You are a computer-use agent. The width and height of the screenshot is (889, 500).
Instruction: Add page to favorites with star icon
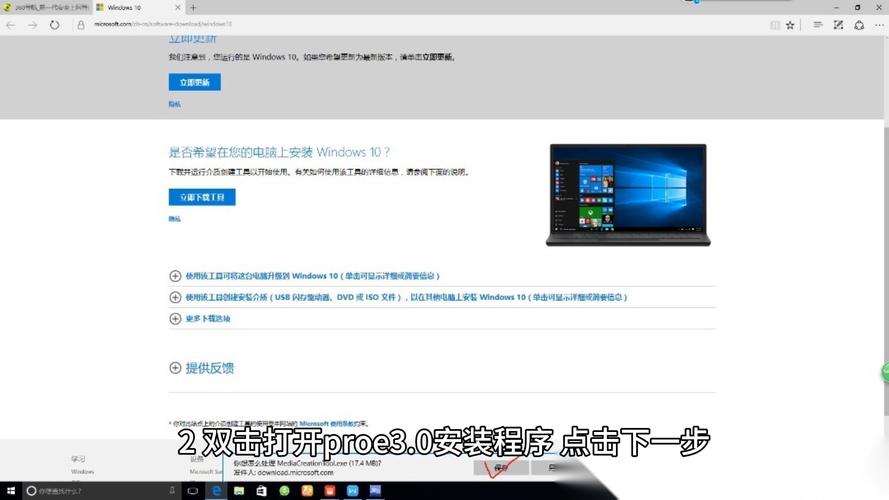pos(790,25)
